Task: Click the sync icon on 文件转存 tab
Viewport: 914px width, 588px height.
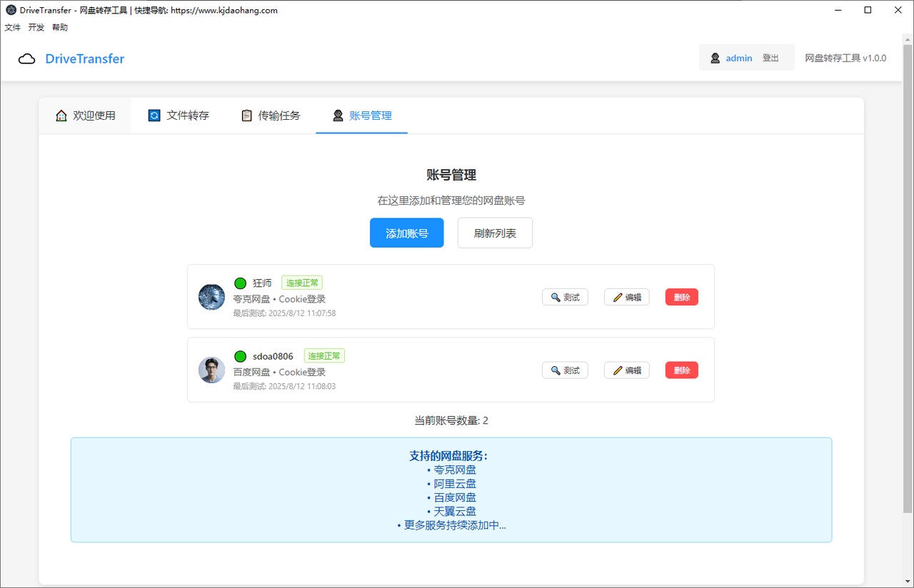Action: [154, 116]
